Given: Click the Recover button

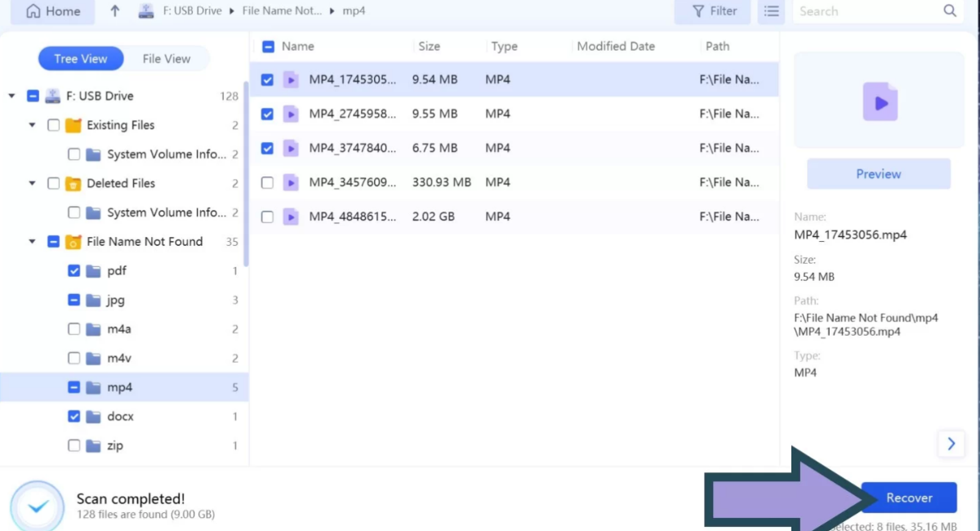Looking at the screenshot, I should pyautogui.click(x=909, y=498).
